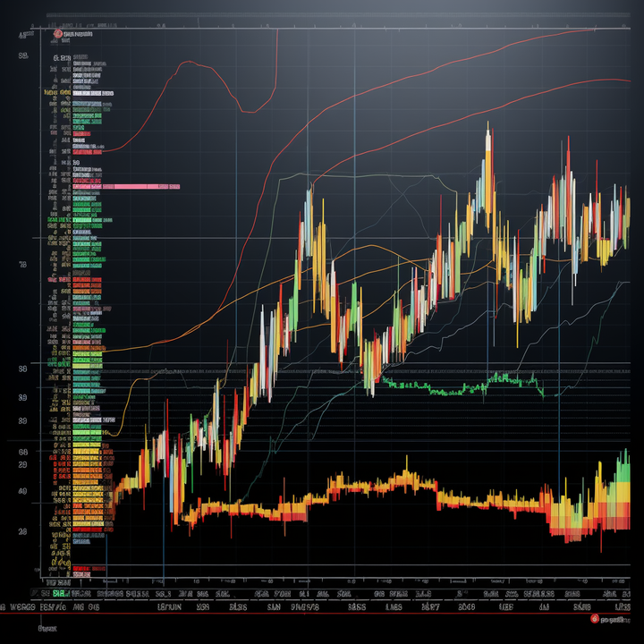Click the small label under the bottom-left axis tick
The height and width of the screenshot is (644, 644).
(47, 629)
